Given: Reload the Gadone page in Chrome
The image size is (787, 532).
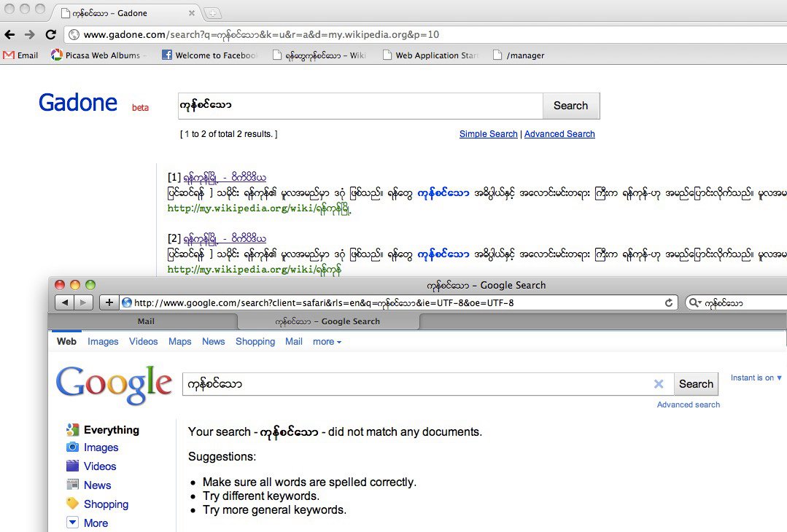Looking at the screenshot, I should point(51,34).
